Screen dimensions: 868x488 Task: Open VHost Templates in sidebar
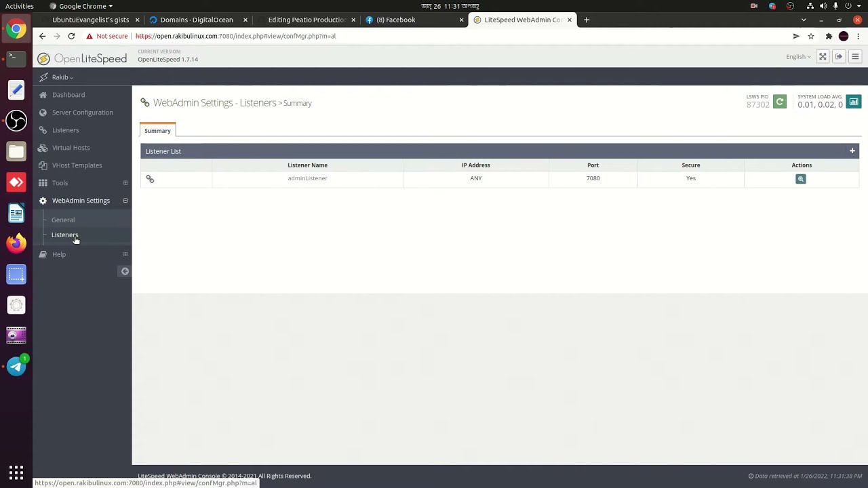click(x=77, y=165)
